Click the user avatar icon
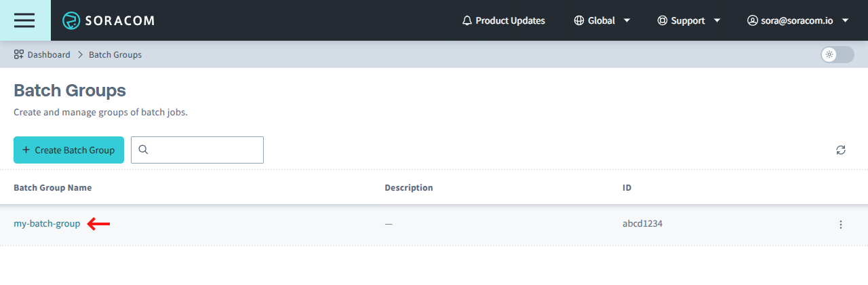The height and width of the screenshot is (285, 868). 752,20
